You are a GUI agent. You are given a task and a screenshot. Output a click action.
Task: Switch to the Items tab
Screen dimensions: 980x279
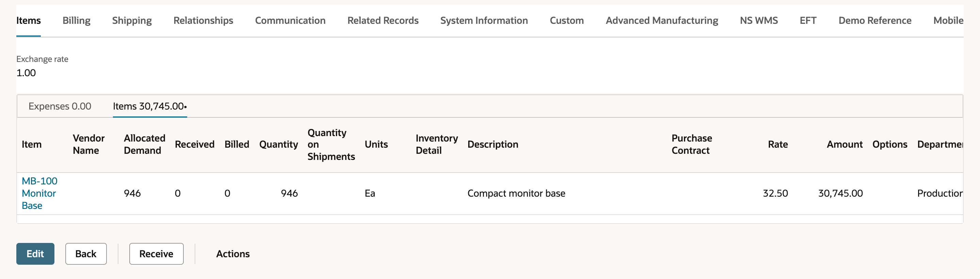(28, 20)
